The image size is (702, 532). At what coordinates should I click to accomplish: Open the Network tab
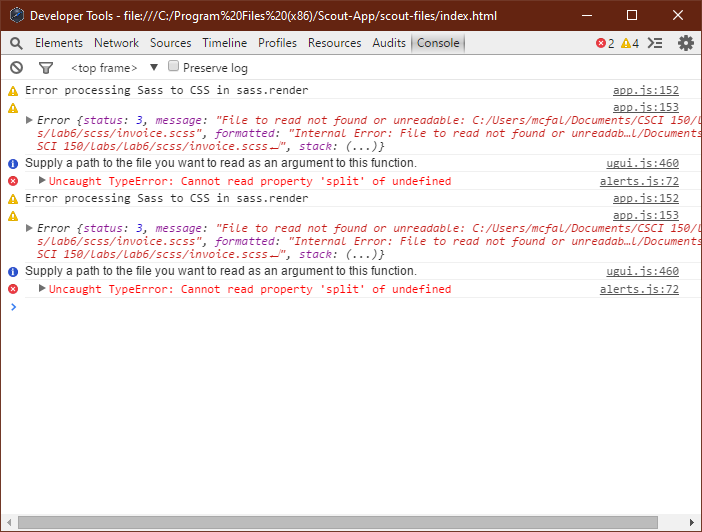click(116, 43)
